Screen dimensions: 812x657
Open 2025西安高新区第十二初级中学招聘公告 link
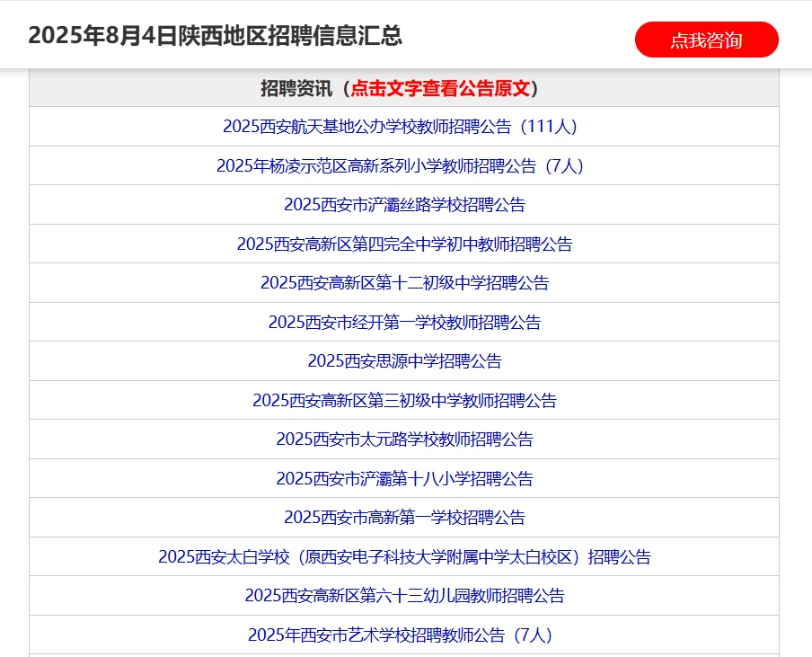(x=404, y=283)
